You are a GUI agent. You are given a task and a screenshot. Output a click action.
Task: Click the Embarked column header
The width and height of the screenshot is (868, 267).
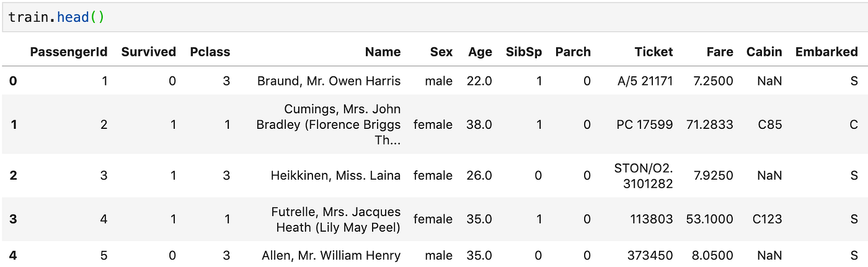tap(826, 52)
